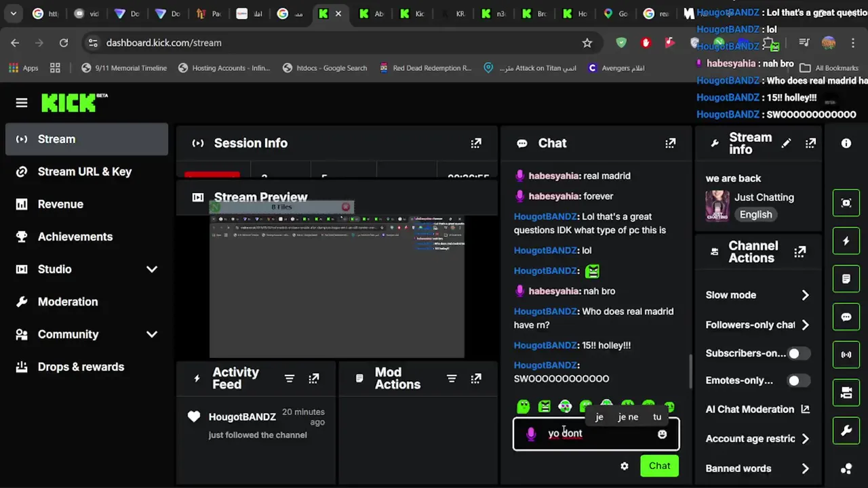This screenshot has width=868, height=488.
Task: Open Followers-only chat options
Action: 757,325
